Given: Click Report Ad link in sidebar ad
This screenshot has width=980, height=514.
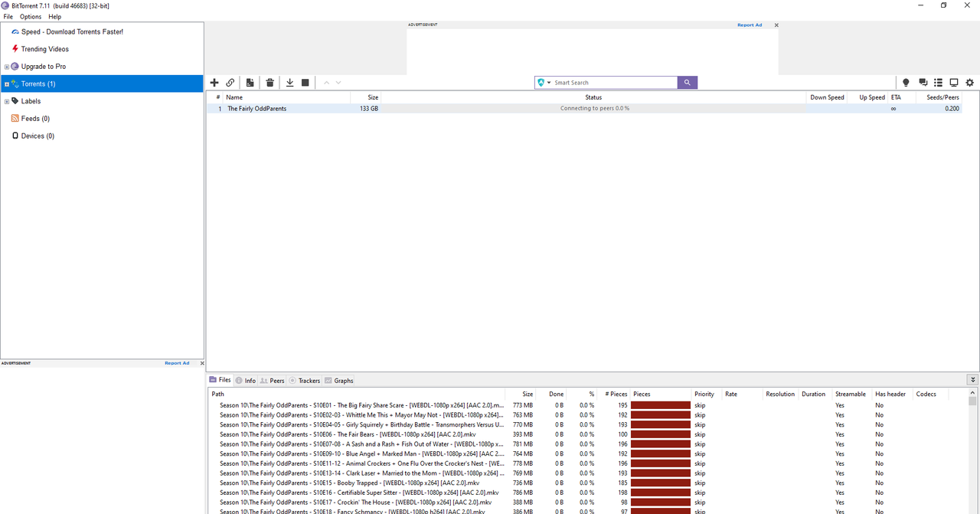Looking at the screenshot, I should coord(177,363).
